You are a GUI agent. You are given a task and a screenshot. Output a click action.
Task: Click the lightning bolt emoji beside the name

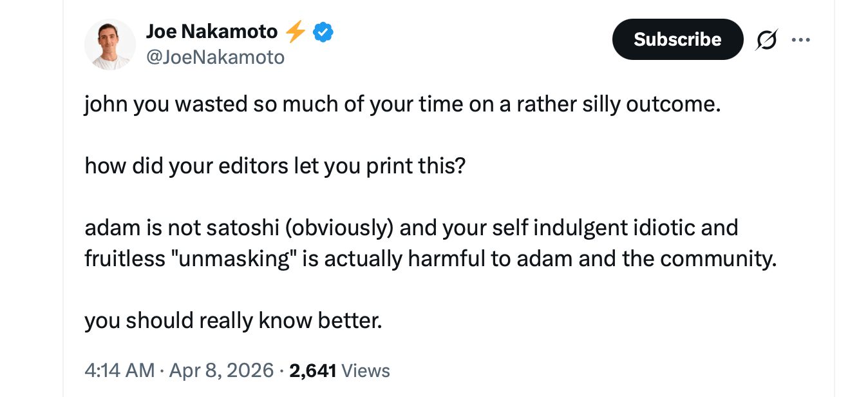pos(295,31)
